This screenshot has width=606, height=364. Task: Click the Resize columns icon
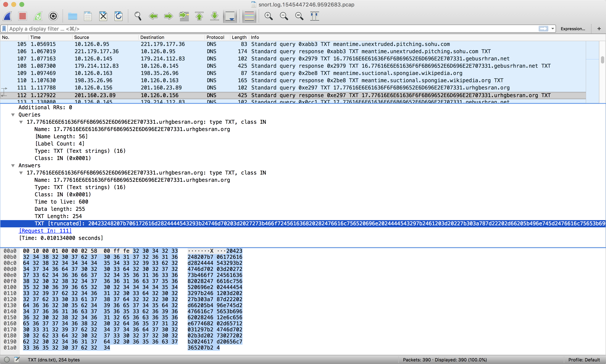[314, 16]
